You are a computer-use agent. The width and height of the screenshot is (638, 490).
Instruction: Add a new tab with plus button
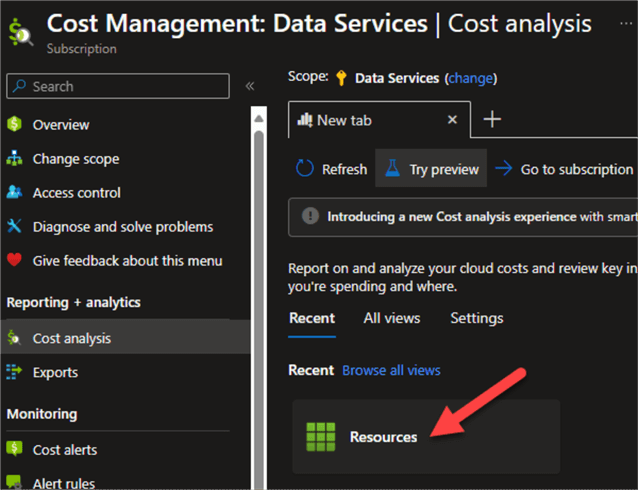pos(491,119)
